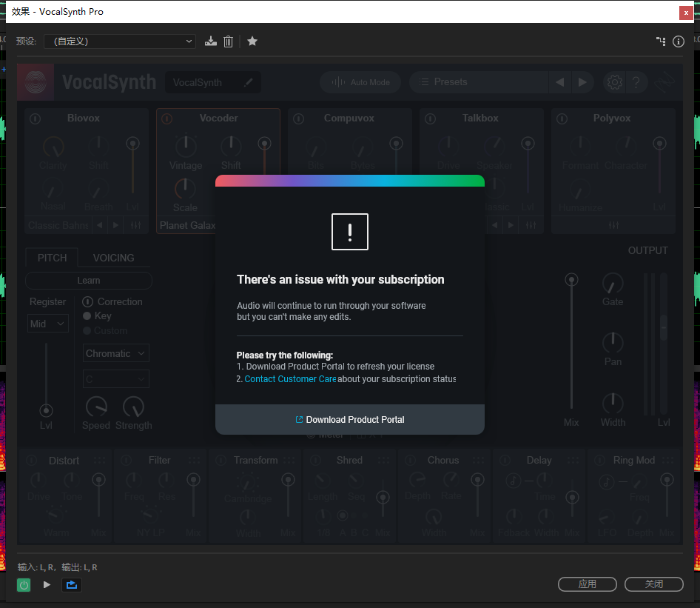Open VocalSynth settings gear
Image resolution: width=700 pixels, height=608 pixels.
pos(615,82)
